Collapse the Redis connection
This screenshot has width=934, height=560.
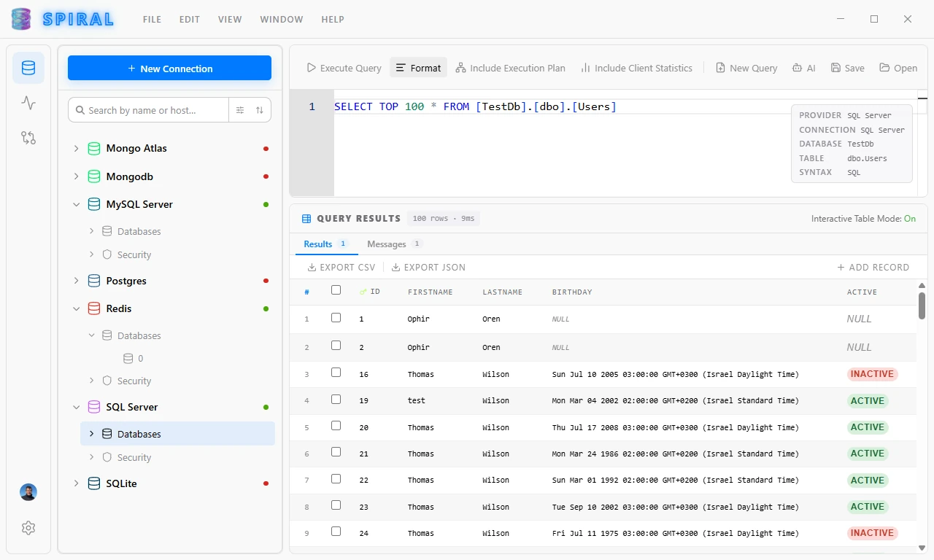[x=76, y=308]
